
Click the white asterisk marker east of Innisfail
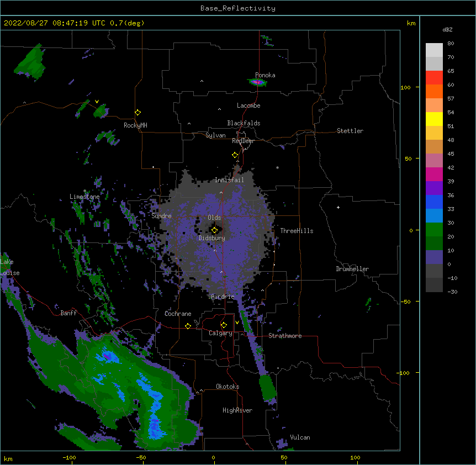point(277,168)
